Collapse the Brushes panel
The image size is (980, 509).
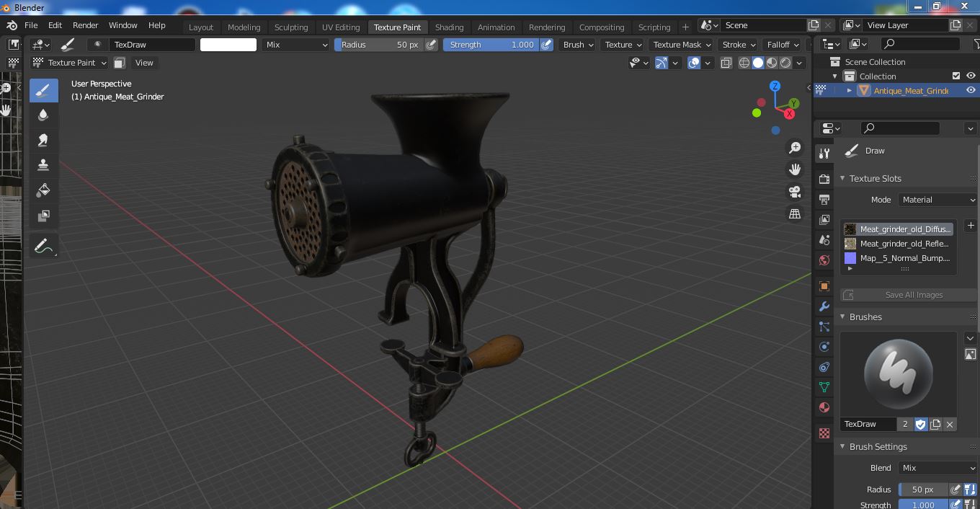pyautogui.click(x=843, y=317)
